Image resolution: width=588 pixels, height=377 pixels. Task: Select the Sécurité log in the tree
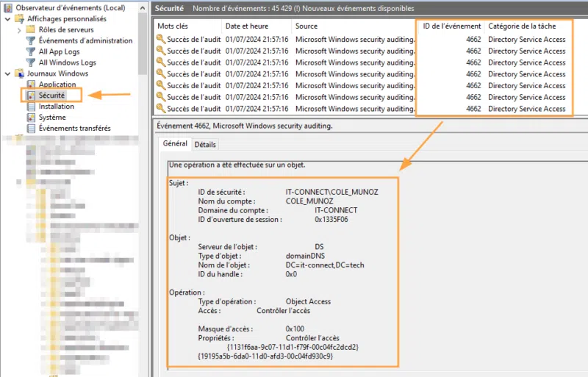[52, 96]
